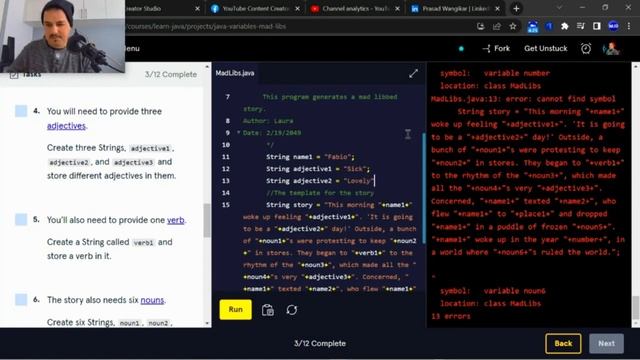The width and height of the screenshot is (640, 360).
Task: Share this page icon in address bar
Action: tap(497, 27)
